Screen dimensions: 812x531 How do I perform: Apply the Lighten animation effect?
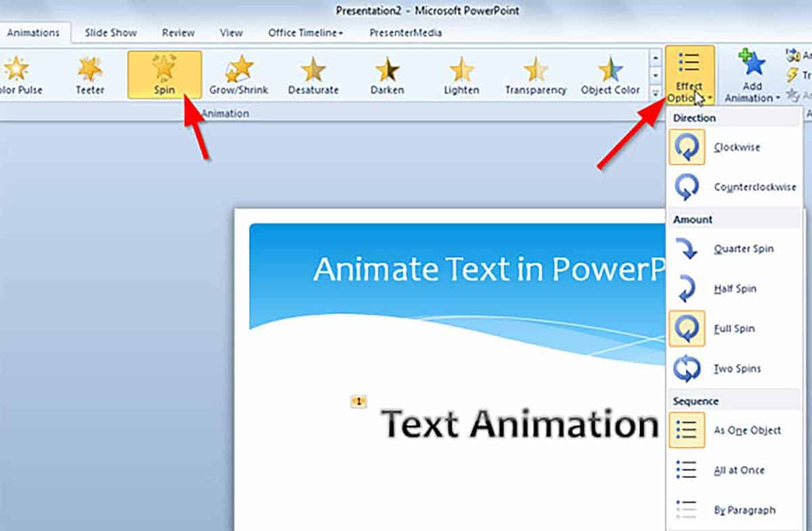click(x=462, y=75)
